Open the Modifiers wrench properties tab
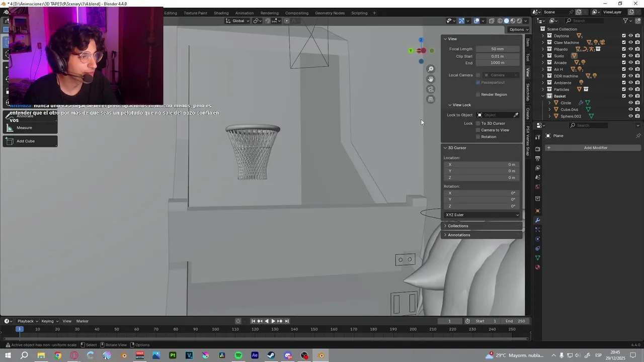Image resolution: width=644 pixels, height=362 pixels. click(537, 220)
